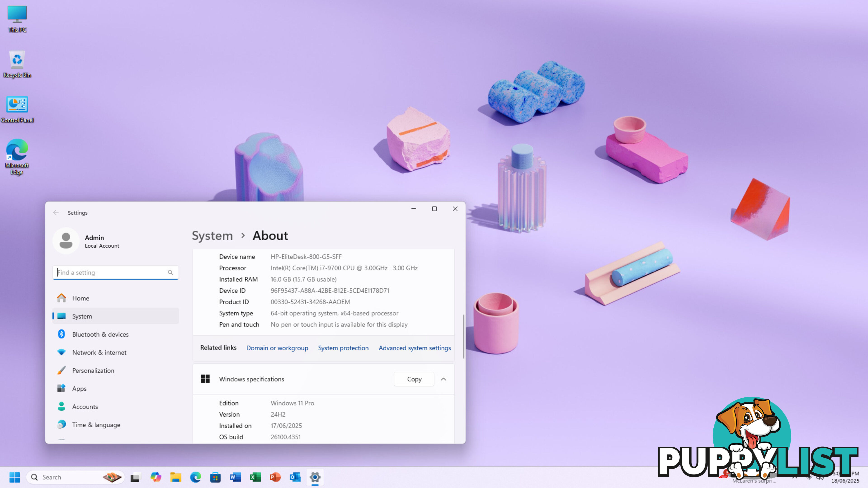Click the Settings gear taskbar icon
This screenshot has width=868, height=488.
click(315, 477)
